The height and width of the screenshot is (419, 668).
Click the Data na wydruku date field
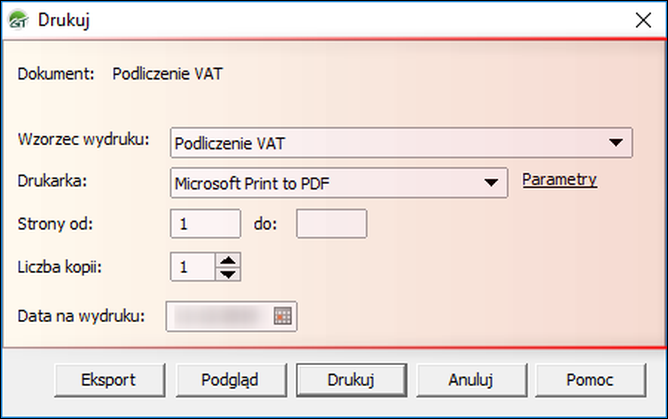[x=220, y=316]
